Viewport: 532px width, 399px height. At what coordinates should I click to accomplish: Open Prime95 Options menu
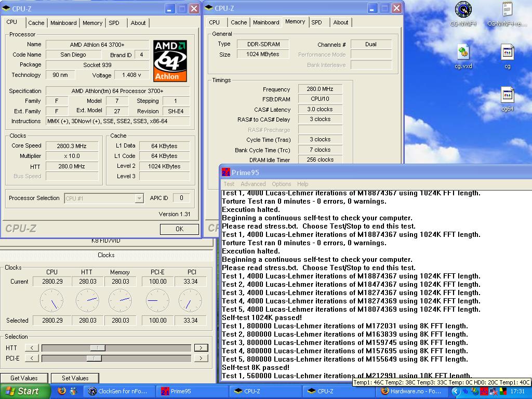tap(281, 183)
